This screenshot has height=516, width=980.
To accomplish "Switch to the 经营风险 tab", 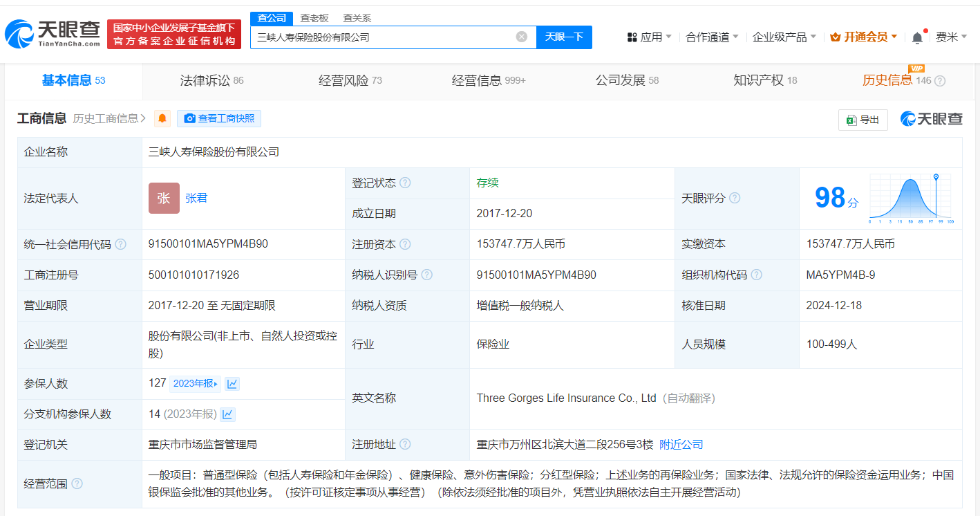I will (350, 81).
